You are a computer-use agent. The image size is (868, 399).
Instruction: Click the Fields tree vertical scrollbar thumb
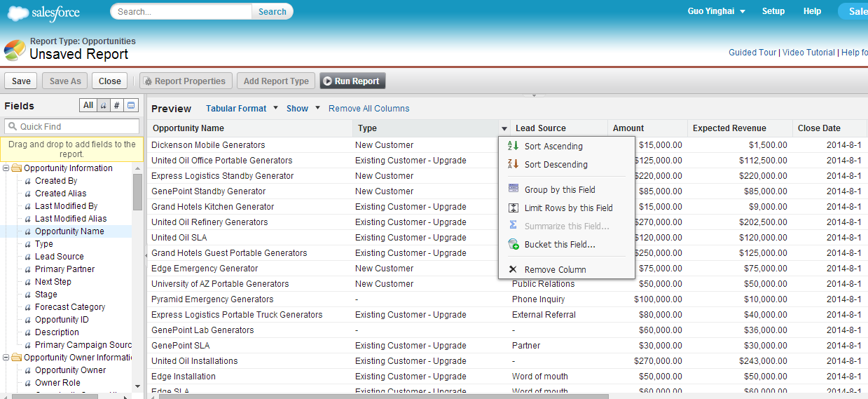137,191
